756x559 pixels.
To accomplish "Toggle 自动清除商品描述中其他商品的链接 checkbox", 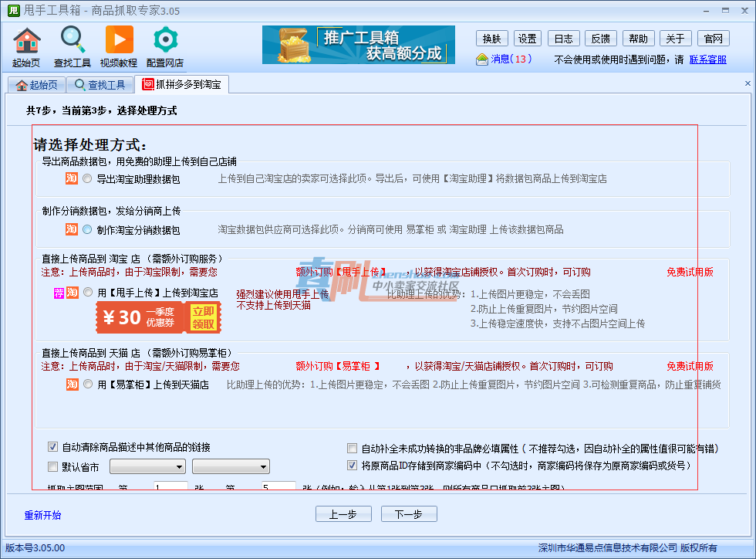I will click(53, 447).
